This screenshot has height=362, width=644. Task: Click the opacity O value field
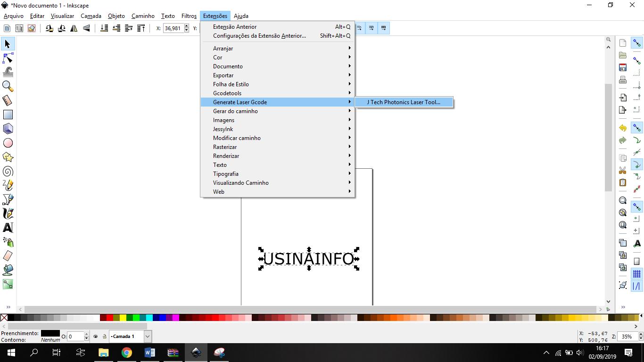[75, 337]
